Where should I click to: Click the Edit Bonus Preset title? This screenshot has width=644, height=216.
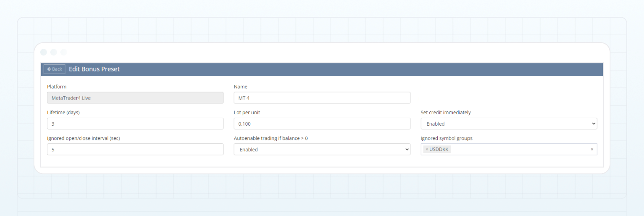(94, 69)
